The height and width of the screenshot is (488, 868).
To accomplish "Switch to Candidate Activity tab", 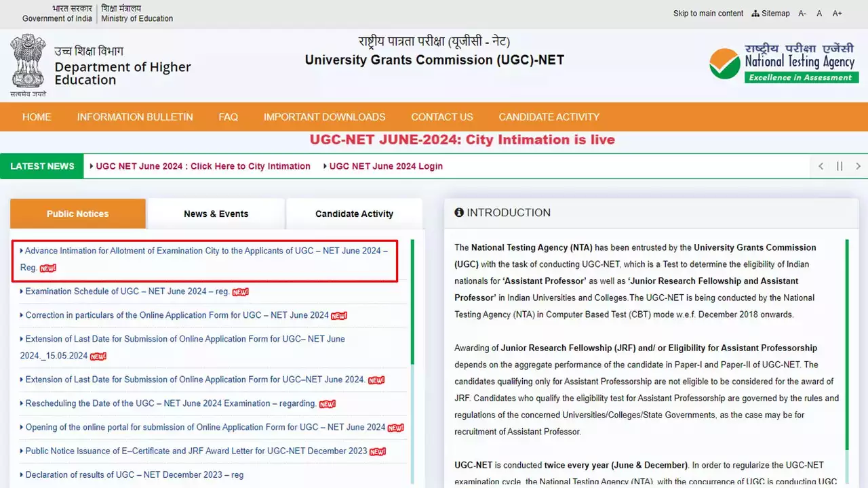I will (354, 213).
